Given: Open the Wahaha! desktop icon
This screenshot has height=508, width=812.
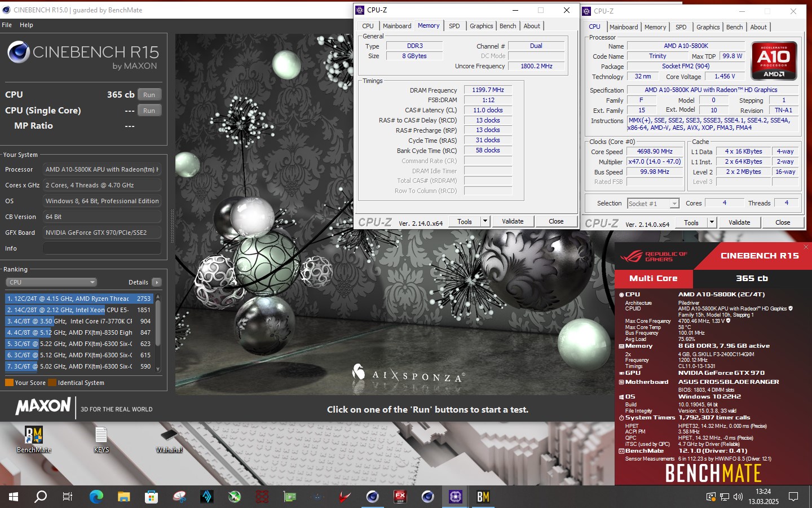Looking at the screenshot, I should pos(169,440).
